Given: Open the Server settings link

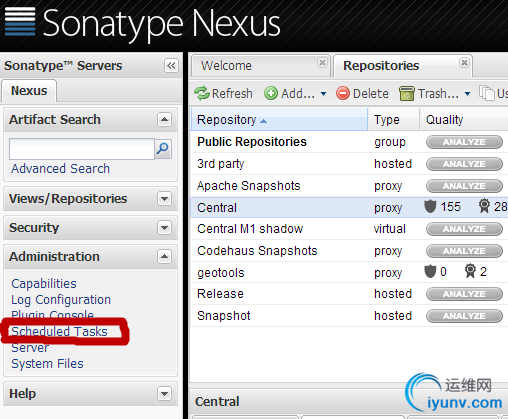Looking at the screenshot, I should [30, 348].
